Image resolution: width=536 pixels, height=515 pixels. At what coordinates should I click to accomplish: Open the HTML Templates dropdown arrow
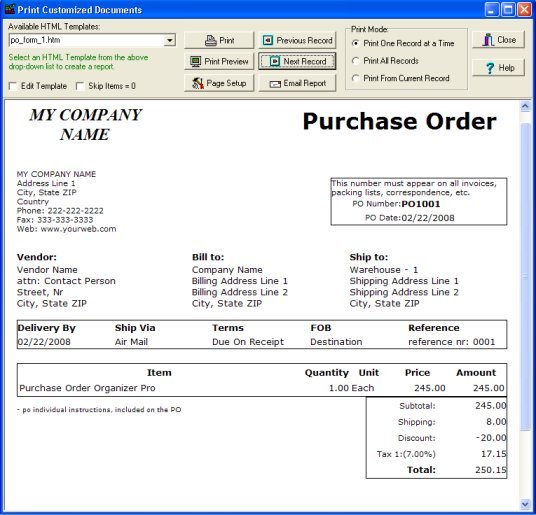click(170, 40)
